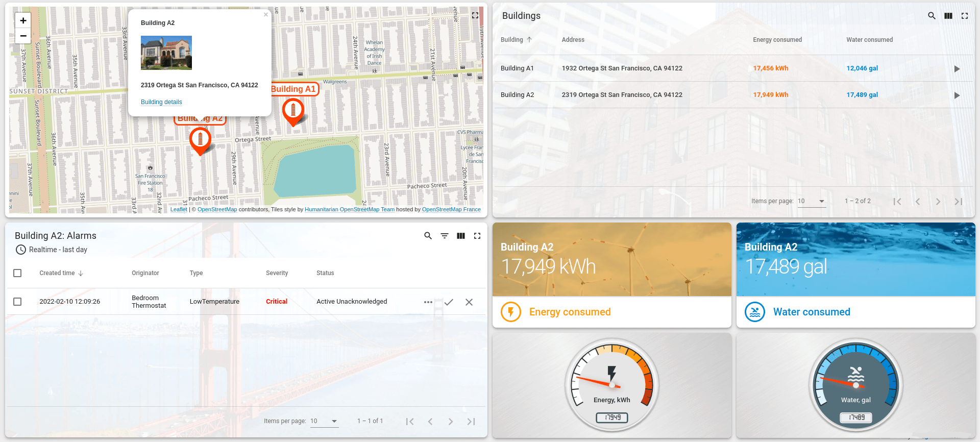The height and width of the screenshot is (442, 980).
Task: Sort alarms by Severity column
Action: pyautogui.click(x=277, y=273)
